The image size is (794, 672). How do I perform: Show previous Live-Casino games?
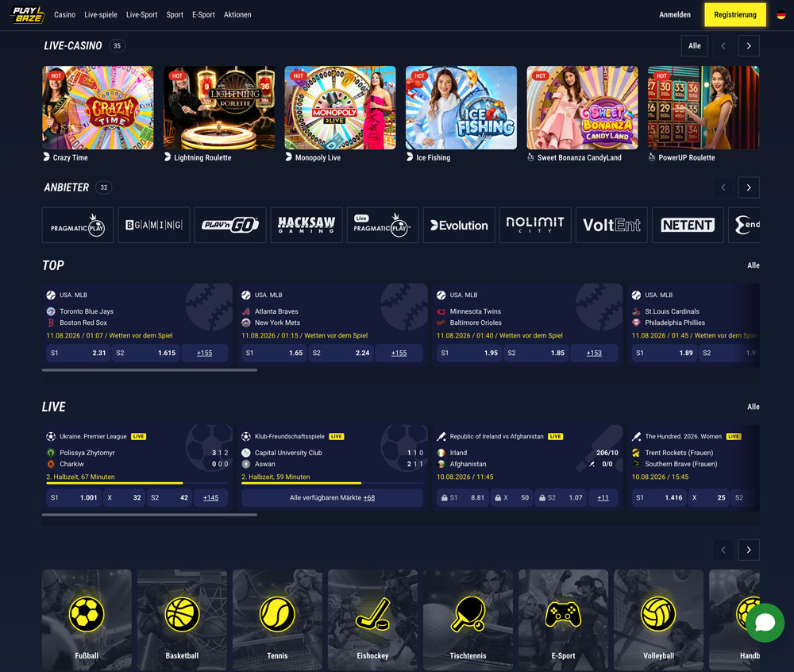[x=723, y=46]
